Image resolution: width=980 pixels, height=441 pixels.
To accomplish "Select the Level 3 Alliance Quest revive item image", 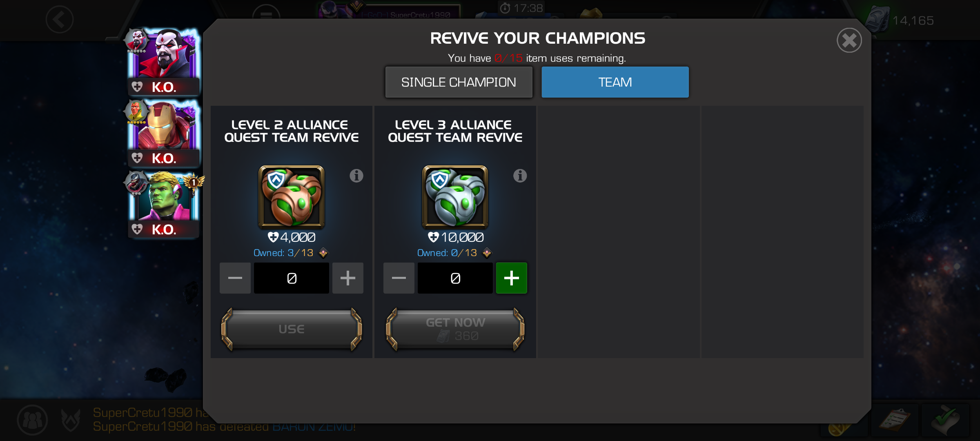I will point(455,196).
